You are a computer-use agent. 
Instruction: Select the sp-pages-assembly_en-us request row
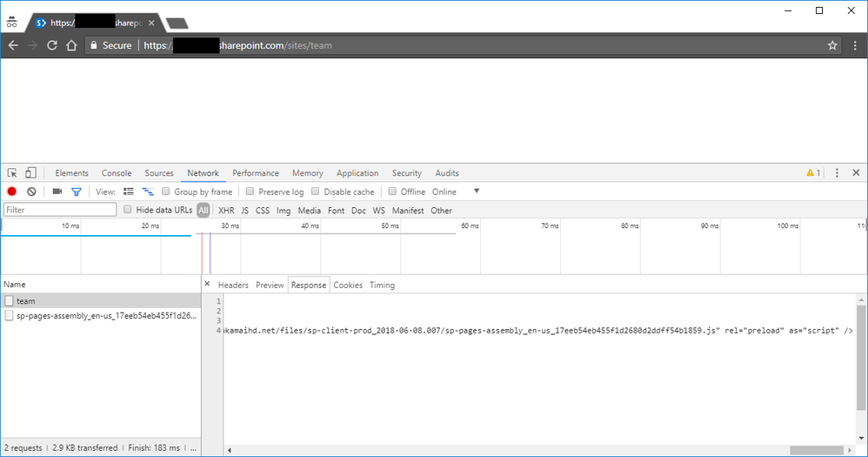click(x=101, y=316)
